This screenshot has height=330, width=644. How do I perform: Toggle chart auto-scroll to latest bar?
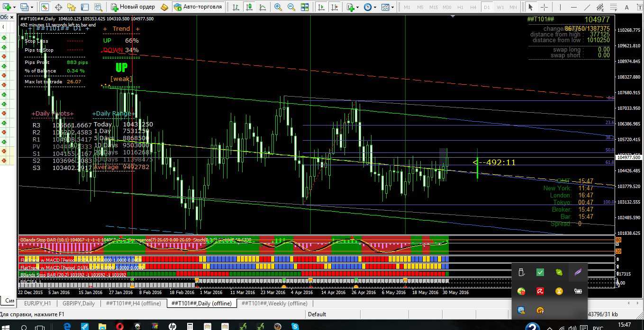coord(321,7)
